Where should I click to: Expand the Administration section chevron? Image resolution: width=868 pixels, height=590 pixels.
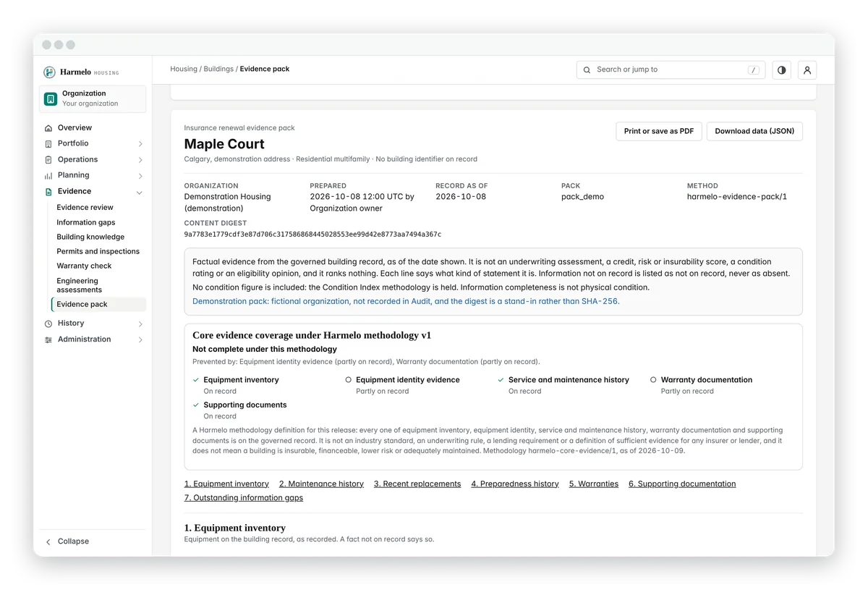[140, 340]
